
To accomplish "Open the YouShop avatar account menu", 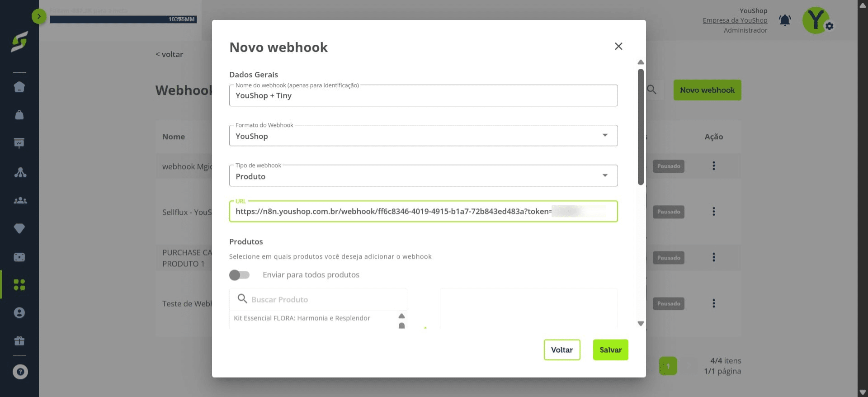I will coord(816,20).
